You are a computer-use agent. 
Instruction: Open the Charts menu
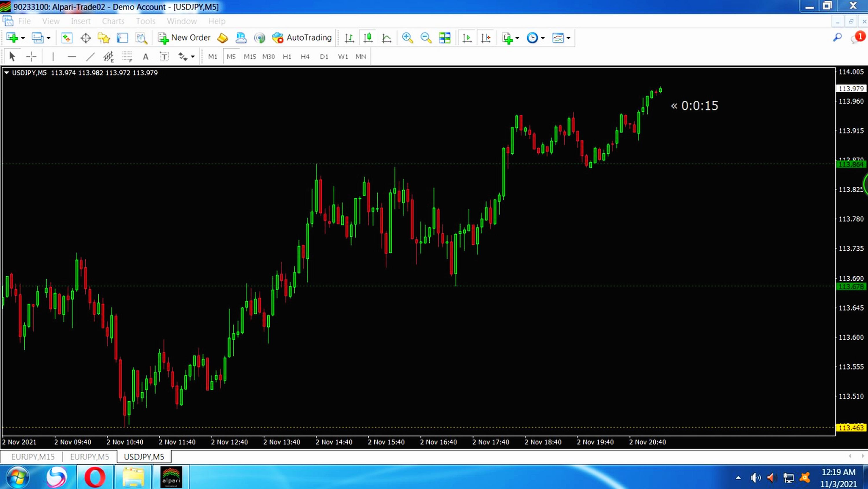(113, 21)
